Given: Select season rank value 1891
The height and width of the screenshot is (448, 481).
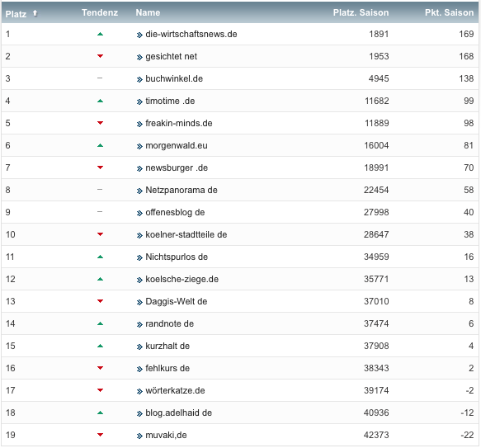Looking at the screenshot, I should 379,34.
